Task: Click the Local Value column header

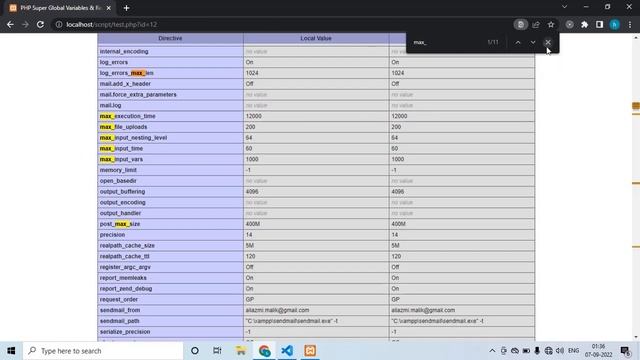Action: pyautogui.click(x=316, y=38)
